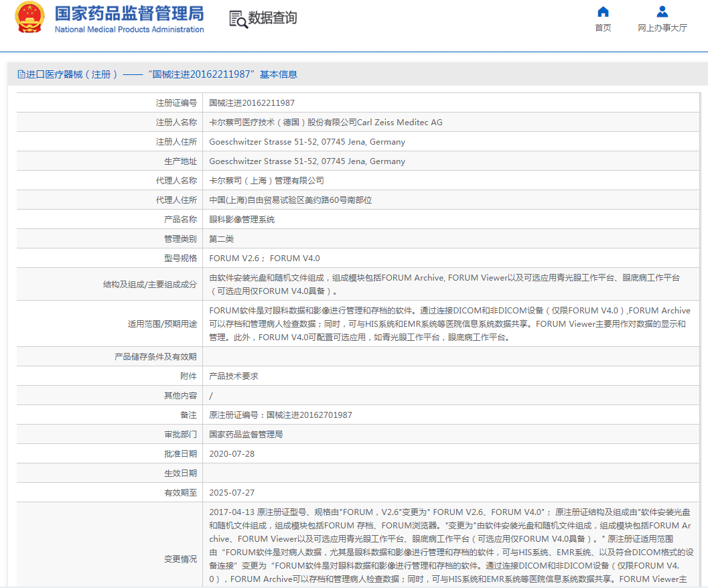
Task: Click the intended-use paragraph starting FORUM软件
Action: pyautogui.click(x=449, y=324)
